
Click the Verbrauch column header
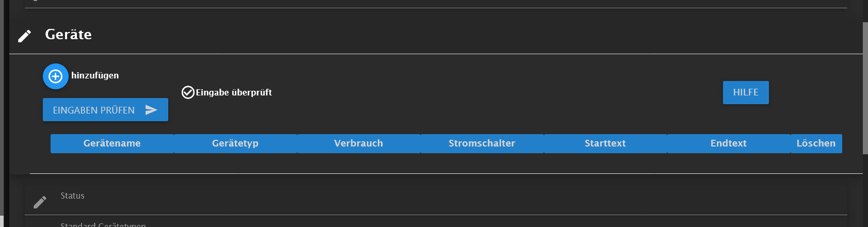(x=359, y=143)
